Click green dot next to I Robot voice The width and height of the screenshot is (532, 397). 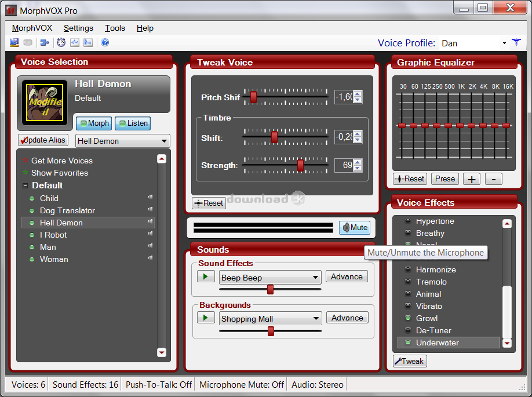[x=32, y=235]
